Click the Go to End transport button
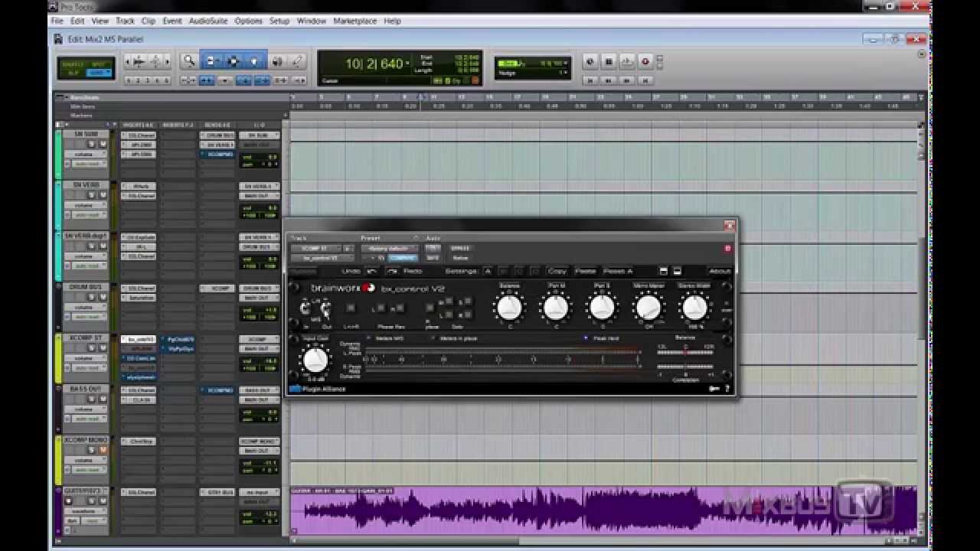This screenshot has height=551, width=980. (645, 80)
